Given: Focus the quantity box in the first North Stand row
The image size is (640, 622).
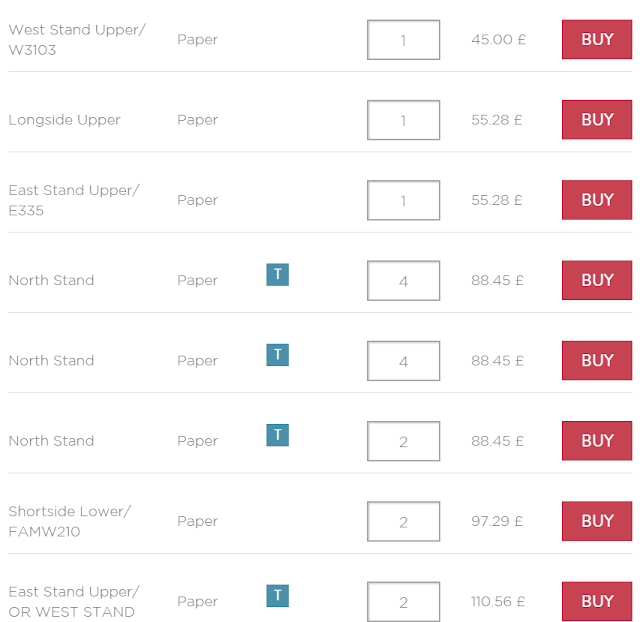Looking at the screenshot, I should pos(403,281).
